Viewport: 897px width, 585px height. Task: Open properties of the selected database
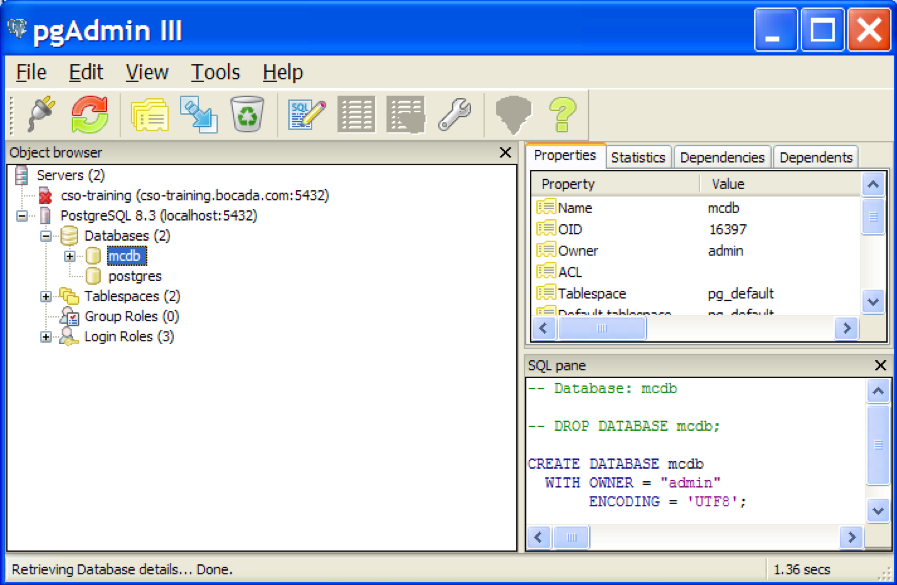point(149,114)
